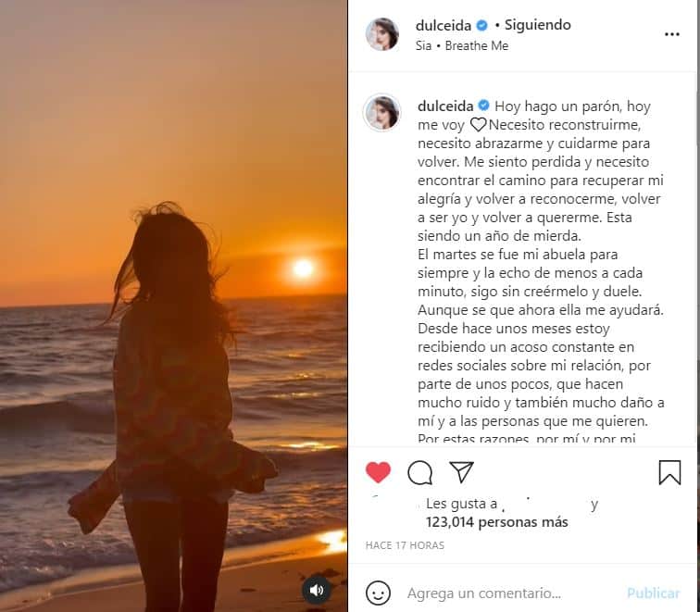This screenshot has width=700, height=612.
Task: Open emoji picker smiley icon
Action: point(378,593)
